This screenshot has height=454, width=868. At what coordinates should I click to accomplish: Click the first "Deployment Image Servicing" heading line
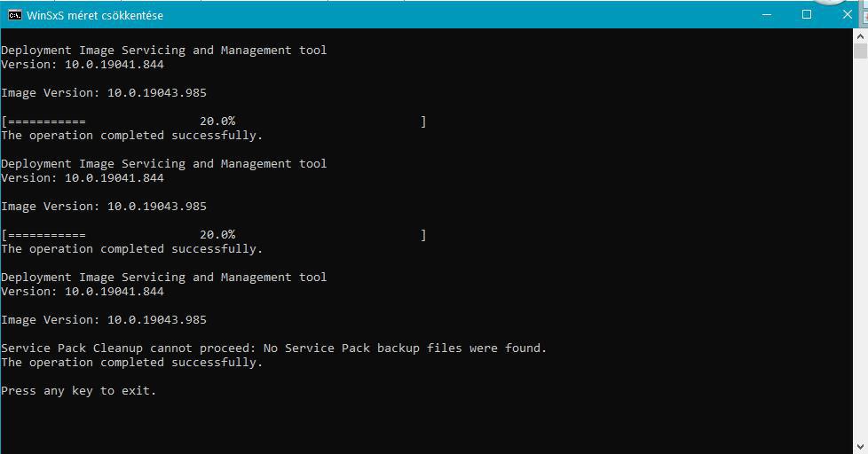[x=164, y=51]
